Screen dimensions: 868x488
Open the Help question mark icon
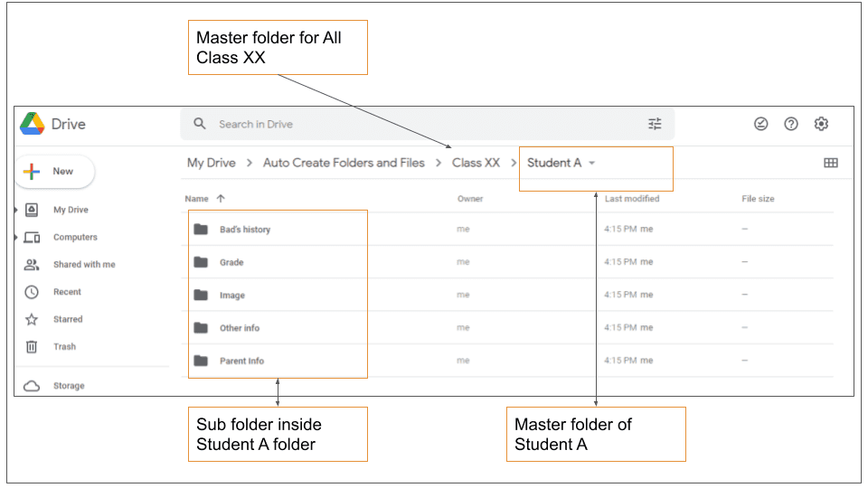791,125
